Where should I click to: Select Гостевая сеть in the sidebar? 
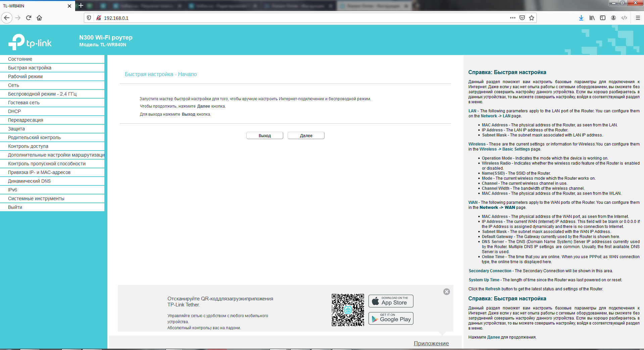52,103
